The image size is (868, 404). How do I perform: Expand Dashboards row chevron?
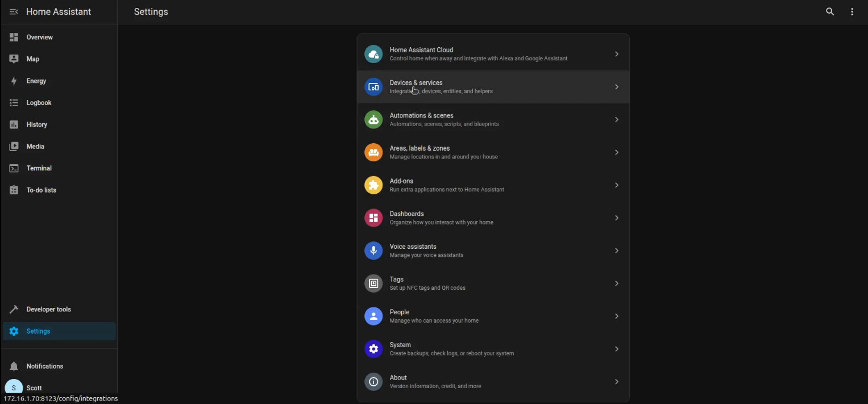click(x=617, y=218)
